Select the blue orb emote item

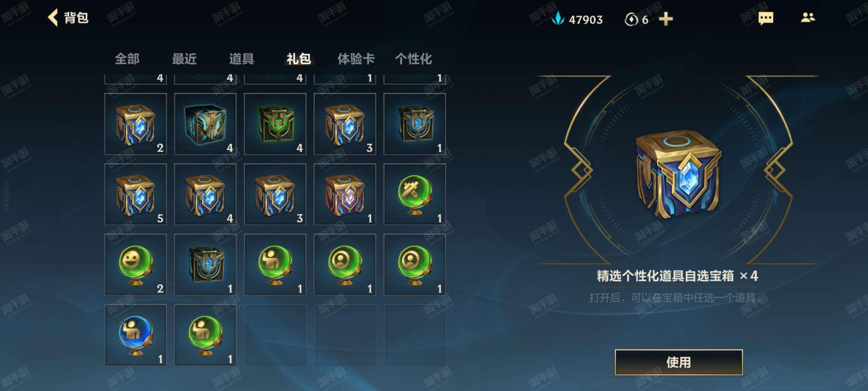point(136,335)
